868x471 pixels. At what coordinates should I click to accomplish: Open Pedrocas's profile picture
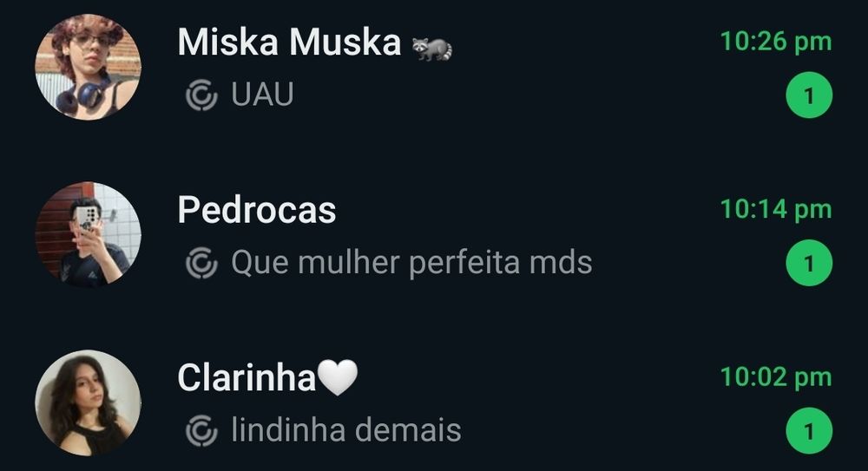(88, 235)
